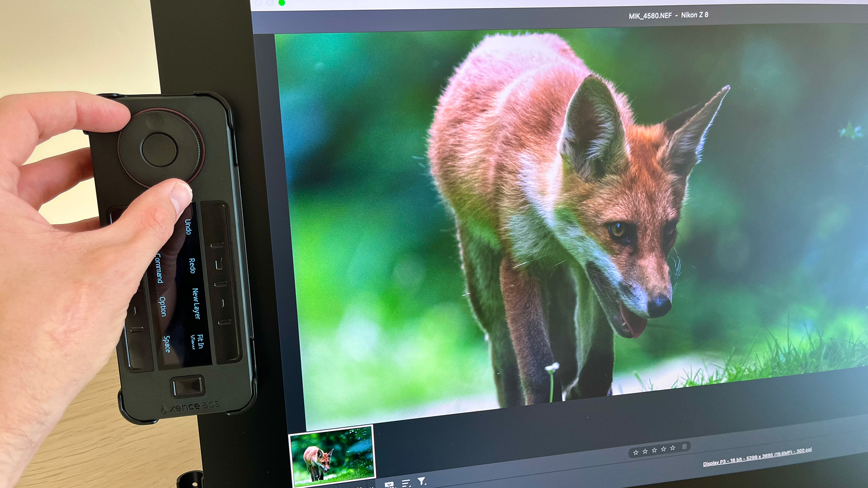Click the trash icon beside the rating stars
The height and width of the screenshot is (488, 868).
(x=684, y=447)
